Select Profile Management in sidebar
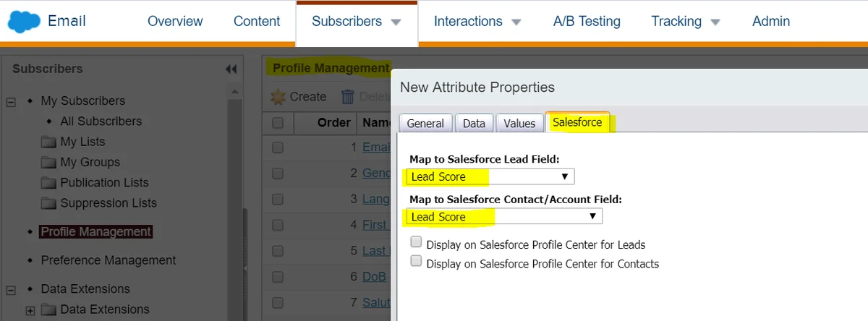The height and width of the screenshot is (321, 868). [96, 232]
